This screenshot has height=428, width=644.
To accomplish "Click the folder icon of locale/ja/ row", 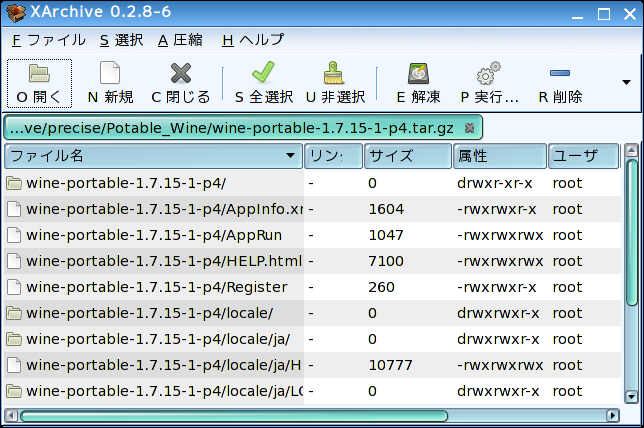I will tap(14, 339).
